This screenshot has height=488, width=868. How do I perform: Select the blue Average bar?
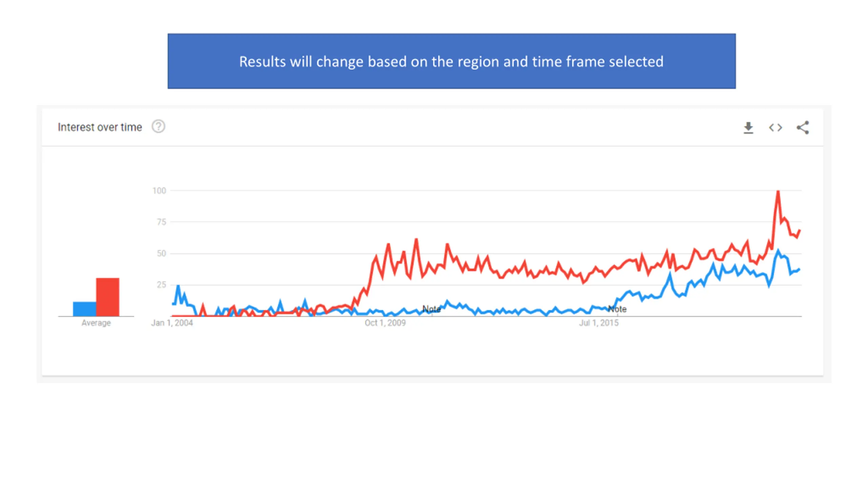pyautogui.click(x=84, y=309)
